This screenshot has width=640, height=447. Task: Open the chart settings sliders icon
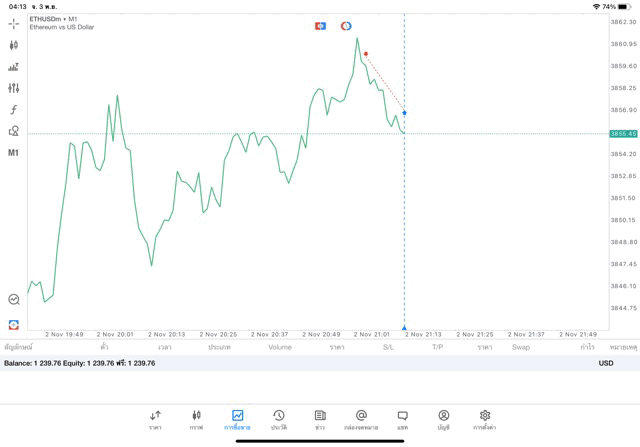click(14, 88)
